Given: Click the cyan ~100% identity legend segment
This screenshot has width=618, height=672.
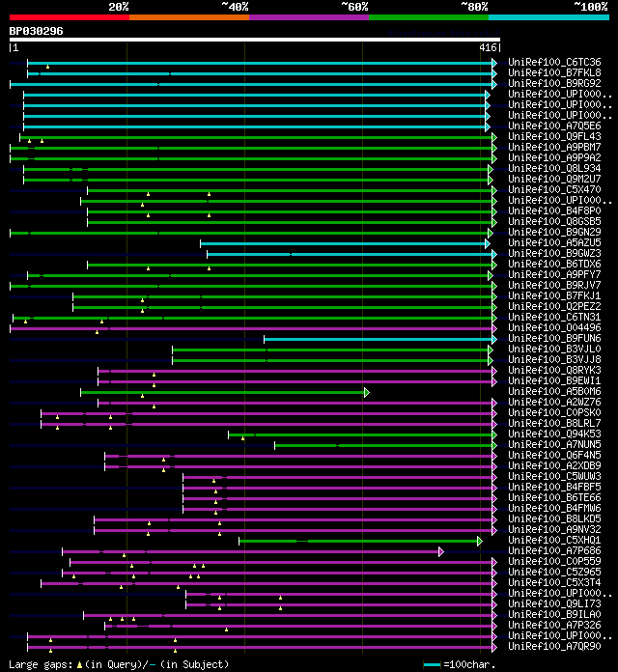Looking at the screenshot, I should pos(549,17).
